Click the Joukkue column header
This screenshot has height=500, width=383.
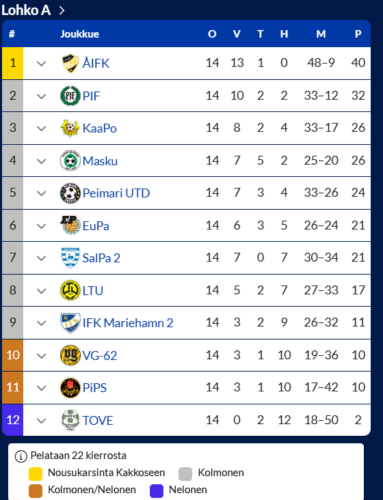[79, 34]
